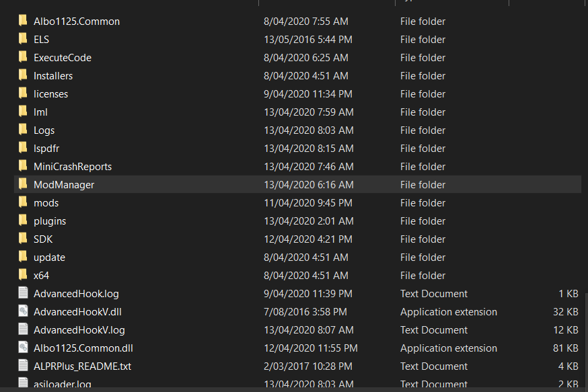Select the Installers folder name

tap(53, 76)
